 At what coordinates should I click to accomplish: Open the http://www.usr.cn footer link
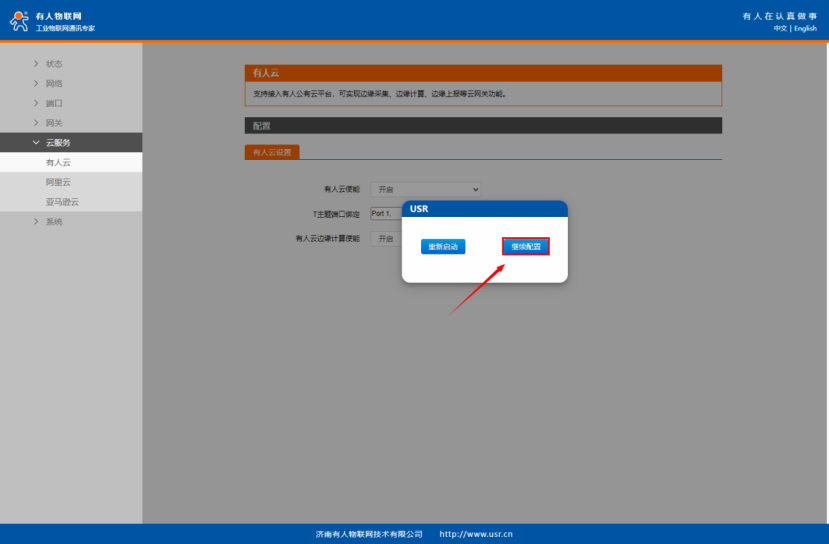tap(476, 534)
